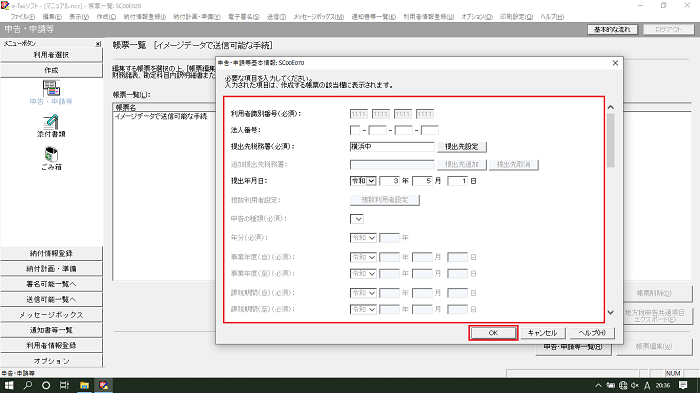Open Task View on the taskbar
This screenshot has height=393, width=700.
[64, 385]
